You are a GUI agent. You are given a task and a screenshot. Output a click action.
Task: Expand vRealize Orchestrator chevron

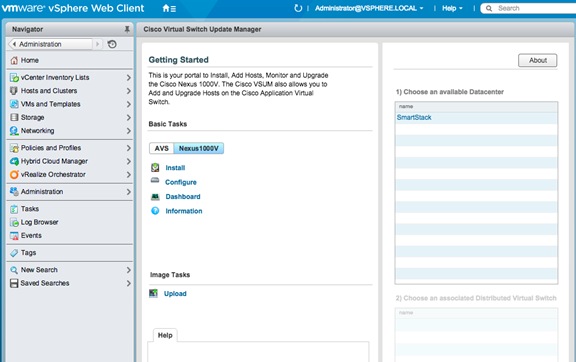tap(129, 175)
